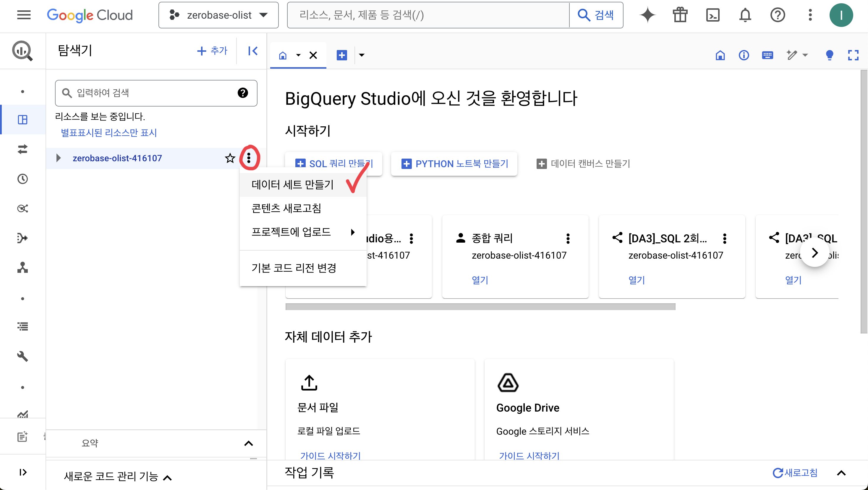Click PYTHON 노트북 만들기 button
Image resolution: width=868 pixels, height=490 pixels.
pos(454,164)
